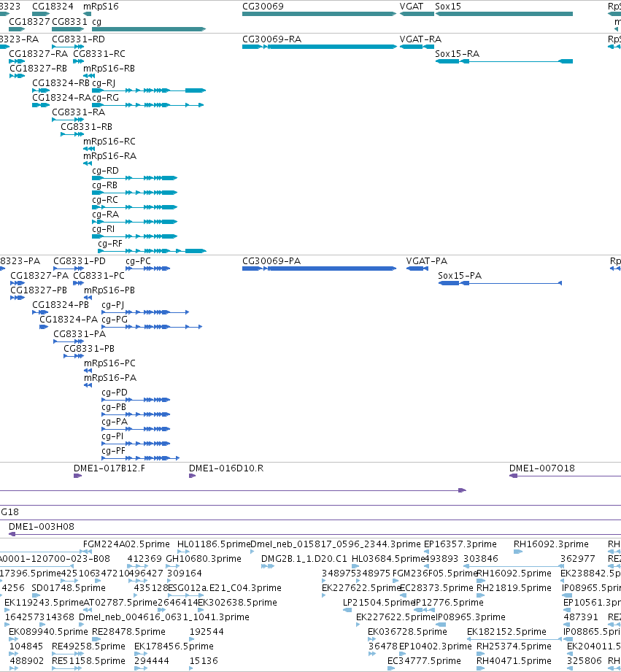
Task: Select the Sox15-RA transcript label
Action: 458,53
